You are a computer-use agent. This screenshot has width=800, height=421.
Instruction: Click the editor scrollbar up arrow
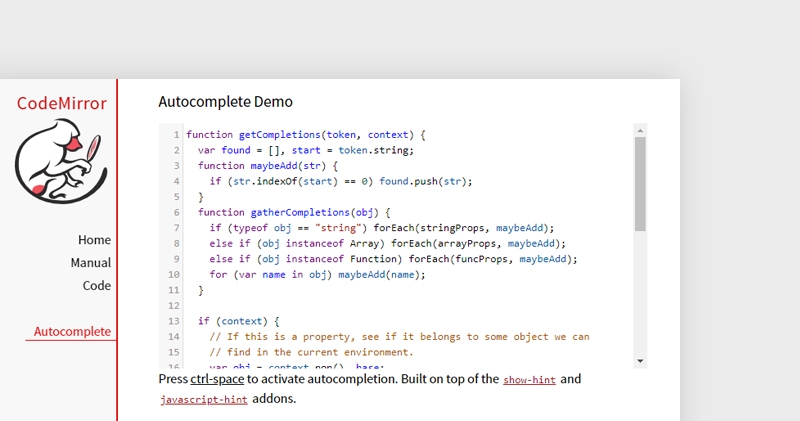(640, 131)
